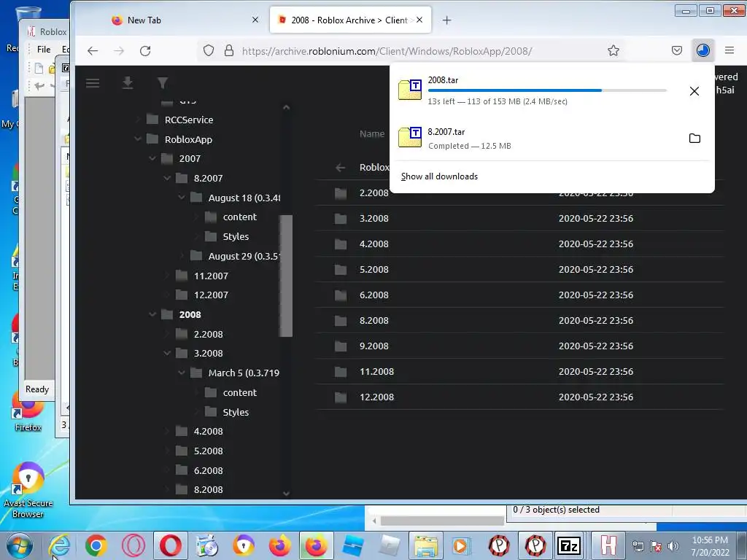The image size is (747, 560).
Task: Toggle the archive sidebar hamburger menu
Action: pos(93,83)
